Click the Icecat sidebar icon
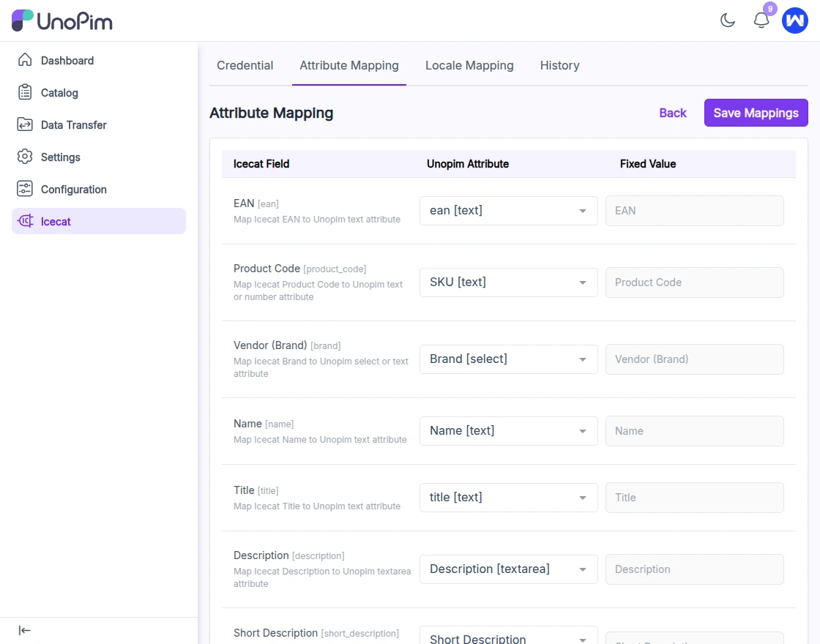The image size is (820, 644). tap(25, 221)
